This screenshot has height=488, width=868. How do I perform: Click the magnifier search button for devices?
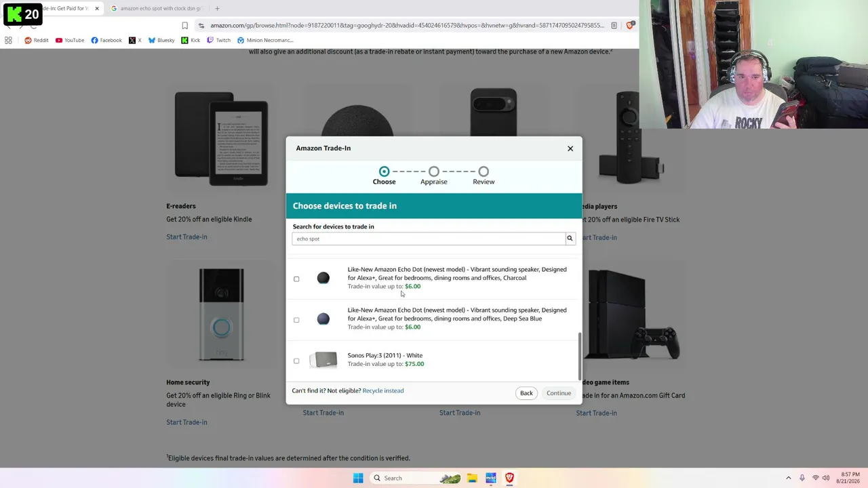click(x=570, y=239)
